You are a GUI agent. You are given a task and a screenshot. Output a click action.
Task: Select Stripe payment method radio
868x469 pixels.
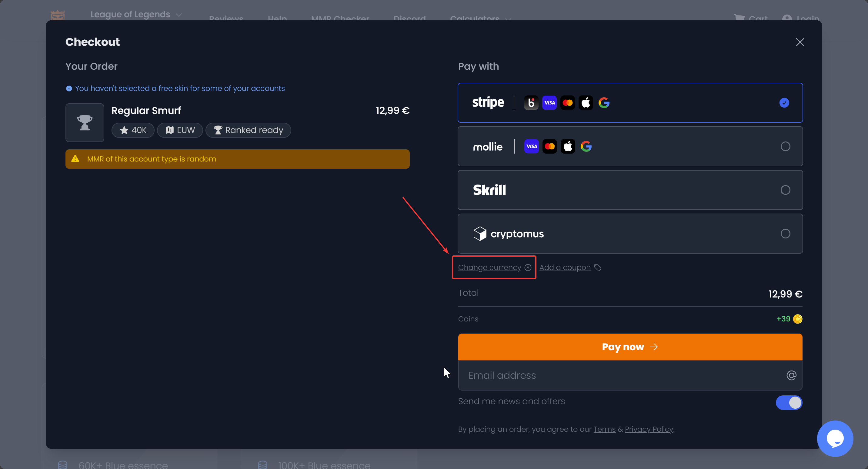pos(784,103)
